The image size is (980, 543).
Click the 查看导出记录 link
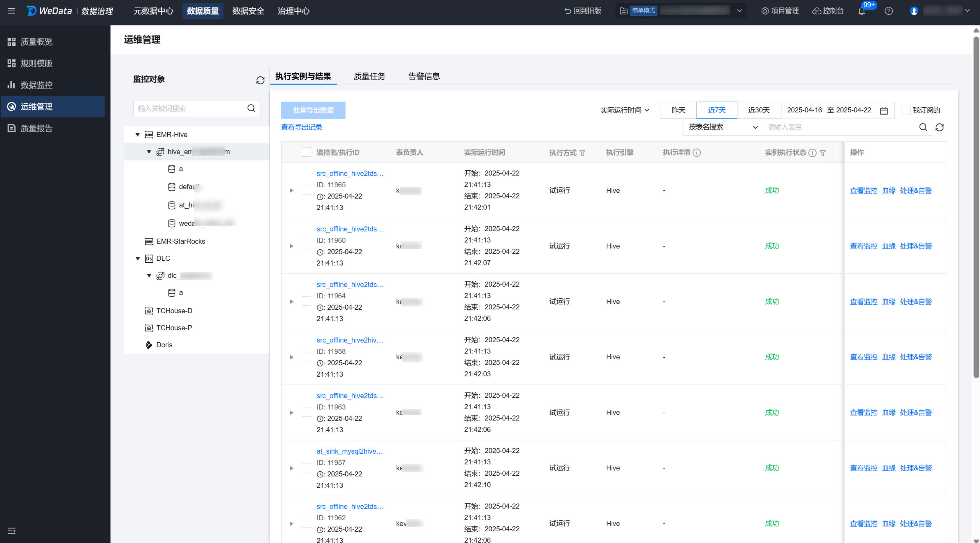(301, 128)
